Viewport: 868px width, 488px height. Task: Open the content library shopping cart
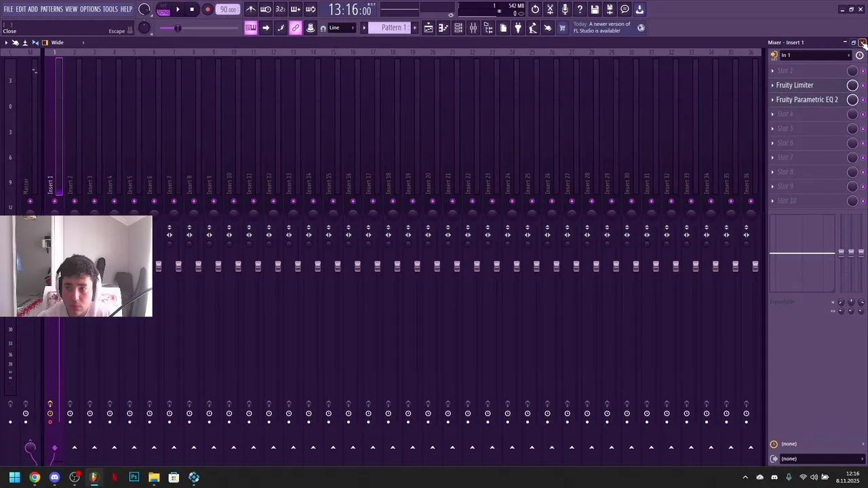coord(562,28)
